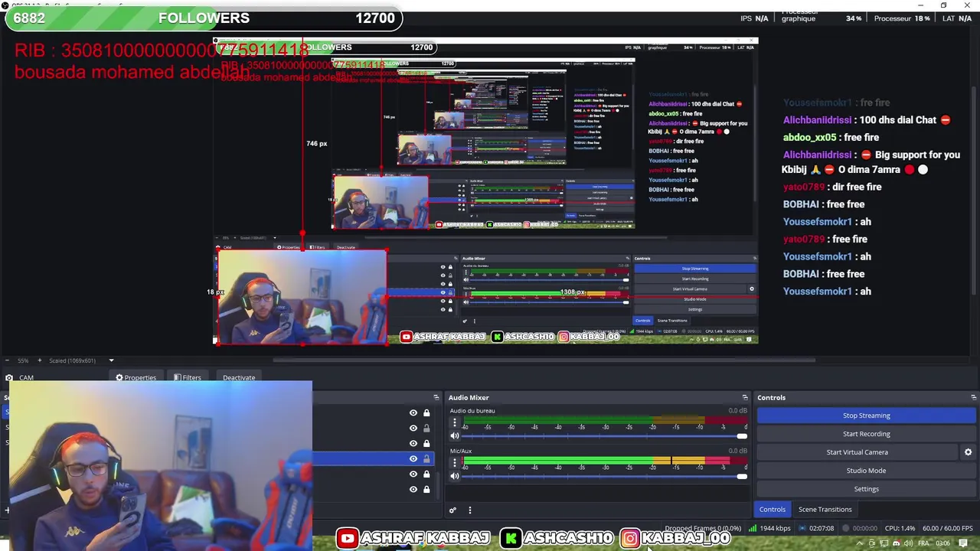980x551 pixels.
Task: Toggle lock on first source row
Action: [x=426, y=412]
